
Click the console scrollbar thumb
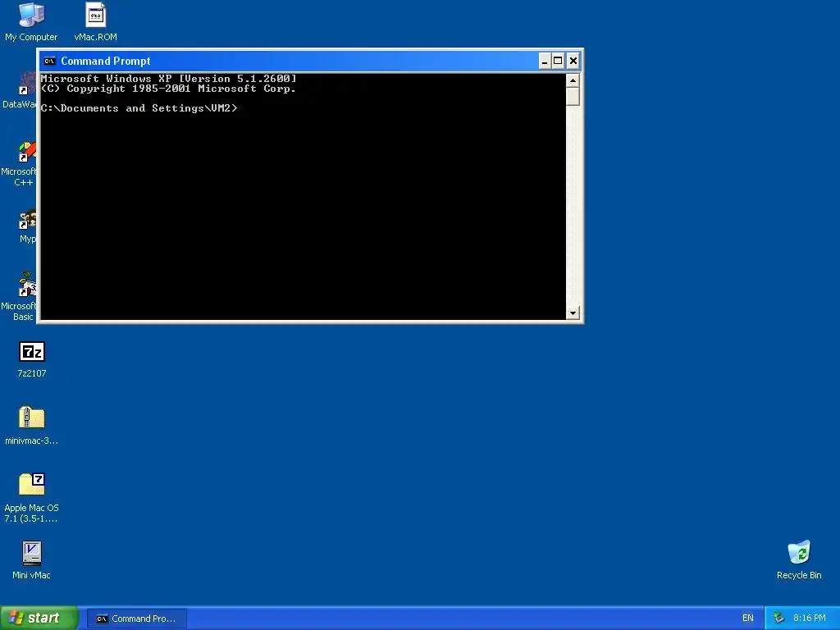pyautogui.click(x=573, y=97)
